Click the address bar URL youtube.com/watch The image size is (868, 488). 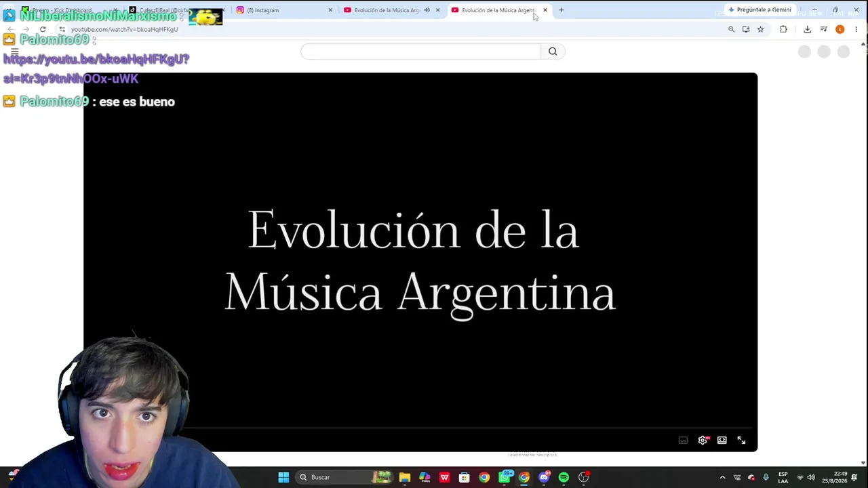pyautogui.click(x=125, y=29)
